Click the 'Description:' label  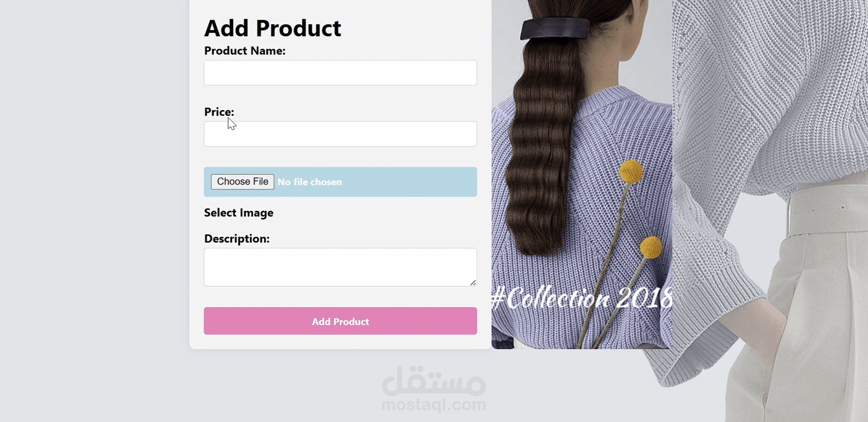tap(237, 238)
